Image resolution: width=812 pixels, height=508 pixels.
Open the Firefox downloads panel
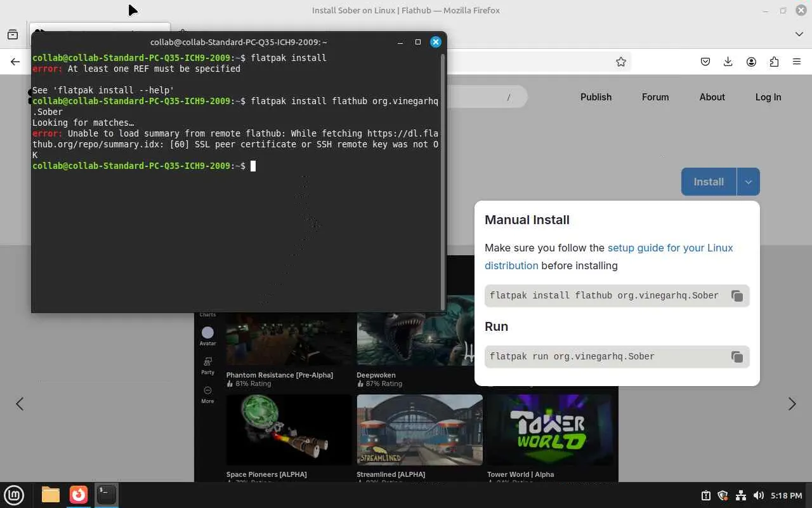[728, 62]
